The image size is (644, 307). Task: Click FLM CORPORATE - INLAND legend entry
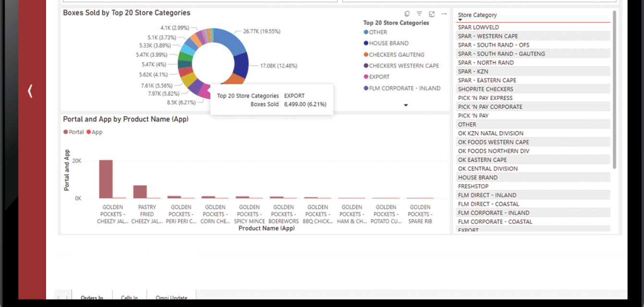click(402, 89)
